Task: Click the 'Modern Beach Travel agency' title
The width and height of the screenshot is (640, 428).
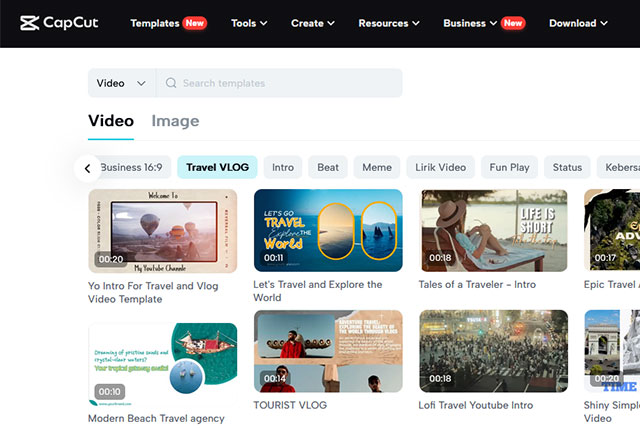Action: [x=156, y=419]
